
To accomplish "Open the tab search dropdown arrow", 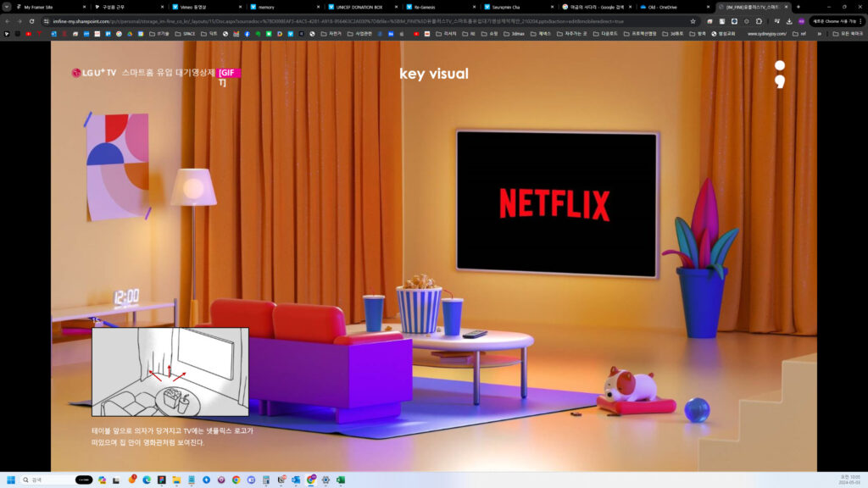I will 7,7.
